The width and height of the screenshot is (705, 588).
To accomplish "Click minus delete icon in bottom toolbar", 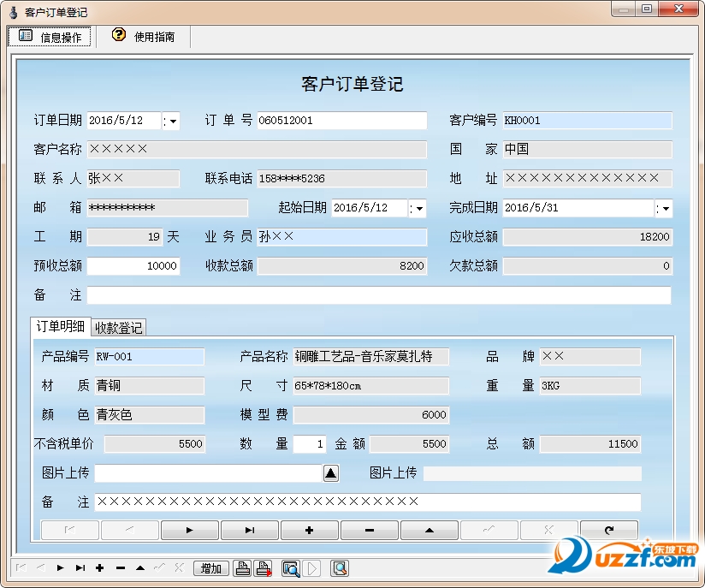I will point(120,567).
